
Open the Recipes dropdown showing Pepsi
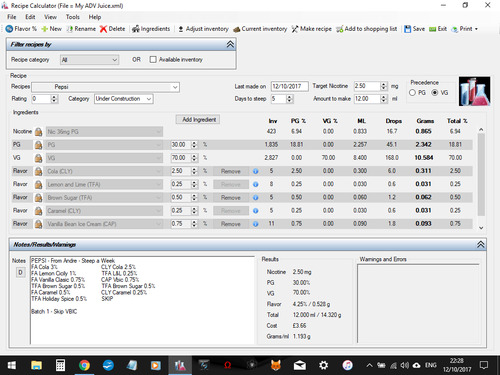pos(105,87)
